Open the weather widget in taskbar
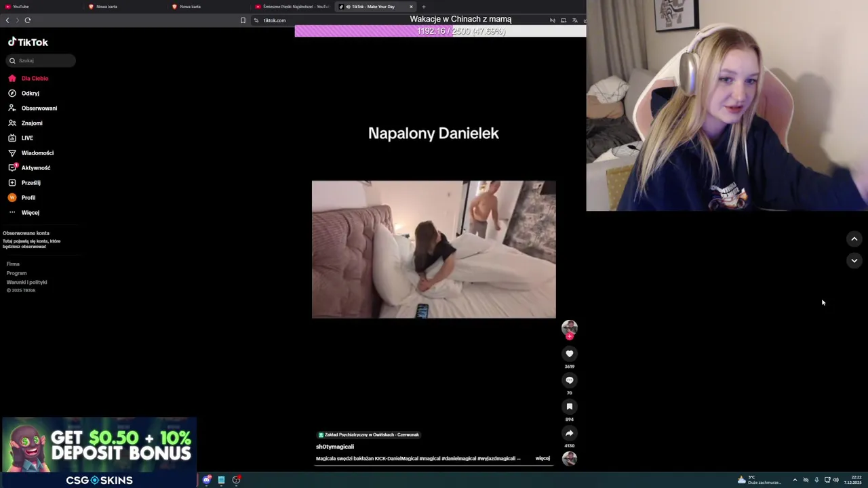 759,480
